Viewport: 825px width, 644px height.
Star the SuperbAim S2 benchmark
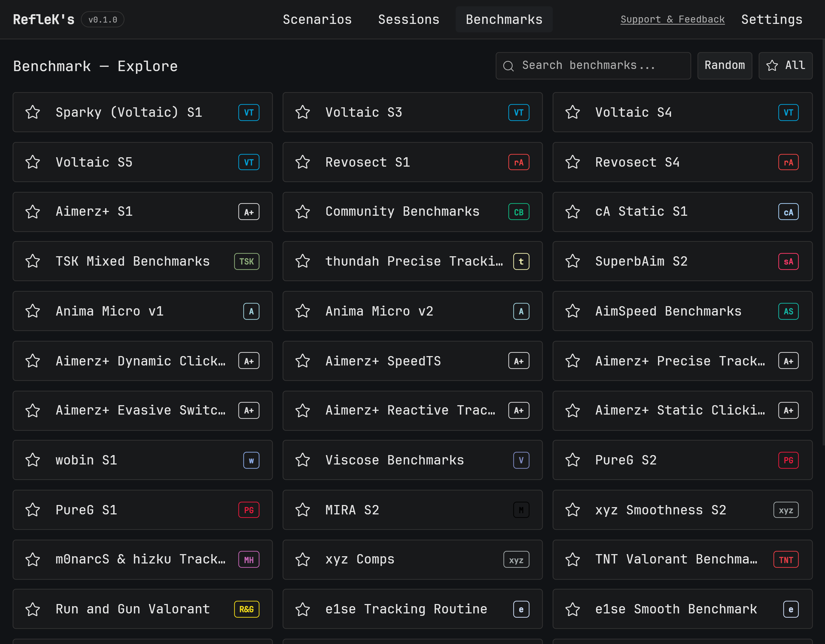click(x=573, y=262)
